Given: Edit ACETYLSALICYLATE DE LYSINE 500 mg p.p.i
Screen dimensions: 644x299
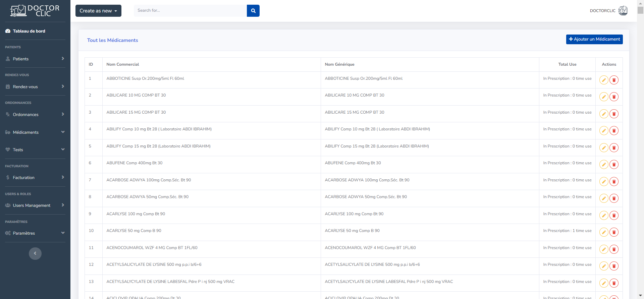Looking at the screenshot, I should pos(604,266).
